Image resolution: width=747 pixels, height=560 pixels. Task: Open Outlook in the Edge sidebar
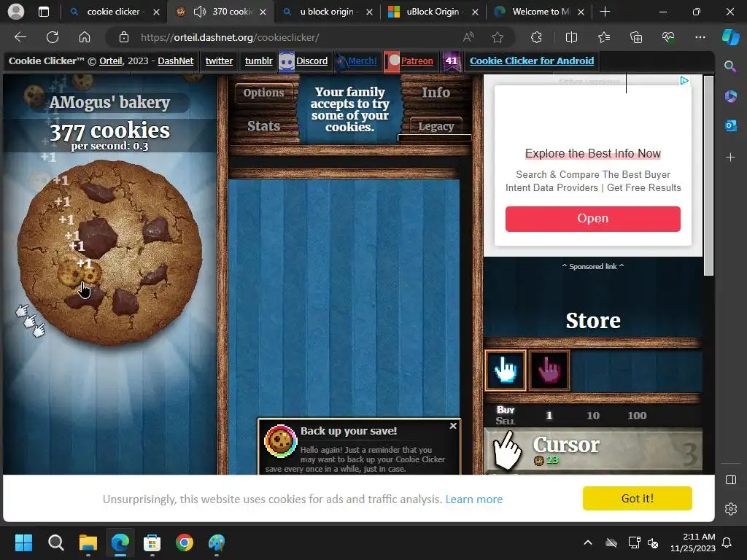tap(730, 125)
